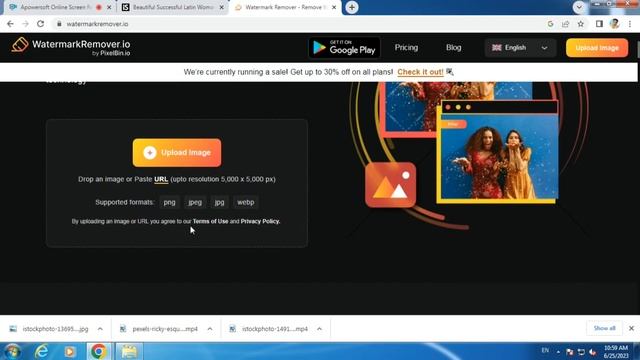
Task: Open Chrome three-dot menu
Action: [630, 24]
